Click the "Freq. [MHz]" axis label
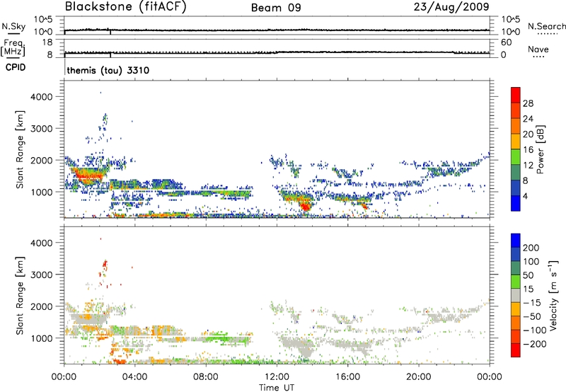 tap(13, 47)
